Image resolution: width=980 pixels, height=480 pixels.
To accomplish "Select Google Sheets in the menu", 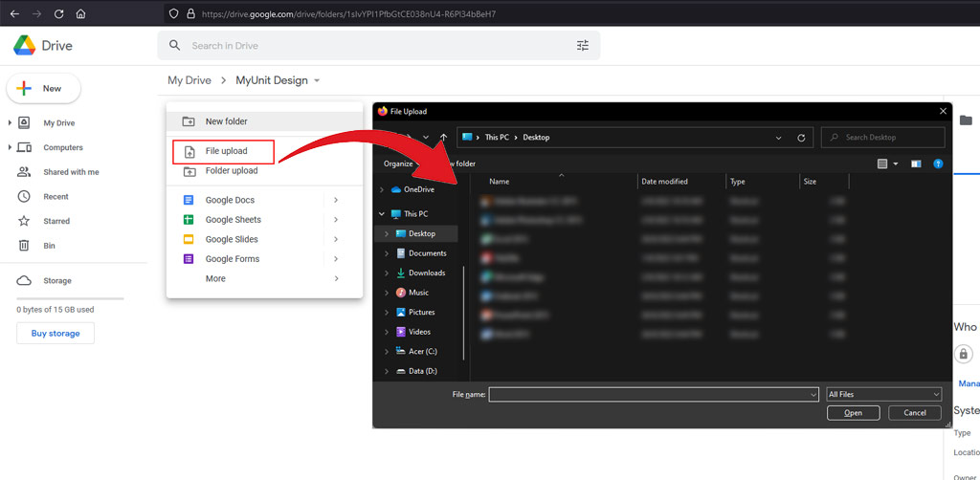I will tap(234, 220).
